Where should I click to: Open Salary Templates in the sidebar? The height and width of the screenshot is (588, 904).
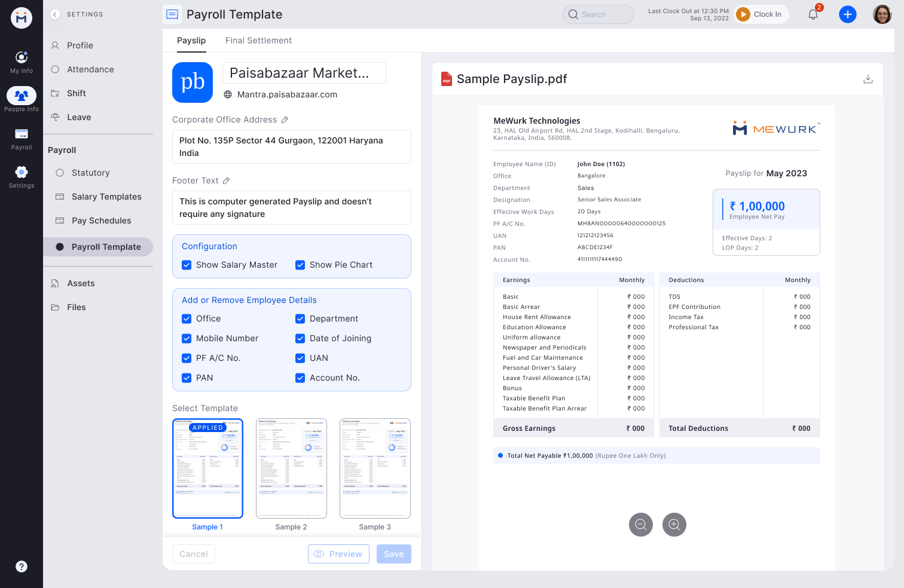click(106, 197)
